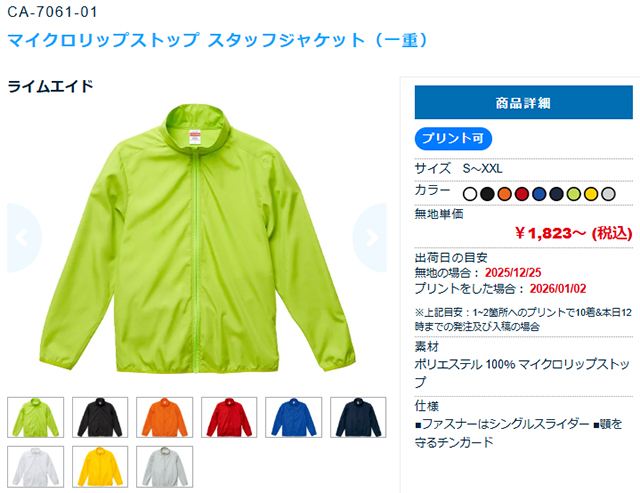Image resolution: width=640 pixels, height=493 pixels.
Task: Pick the red color circle
Action: pos(522,194)
